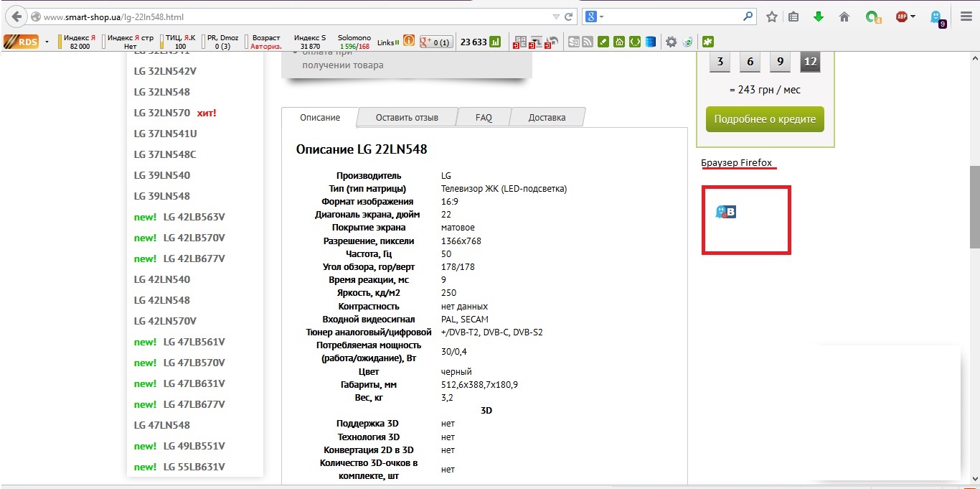Click the orange info icon in RDS bar
The image size is (980, 489).
(x=409, y=42)
